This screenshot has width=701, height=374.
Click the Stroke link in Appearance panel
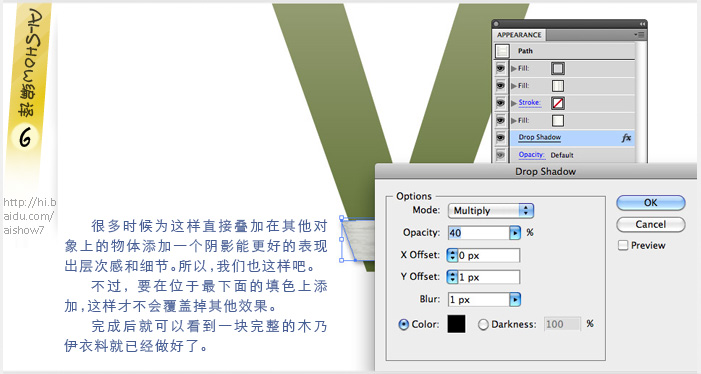pyautogui.click(x=529, y=103)
